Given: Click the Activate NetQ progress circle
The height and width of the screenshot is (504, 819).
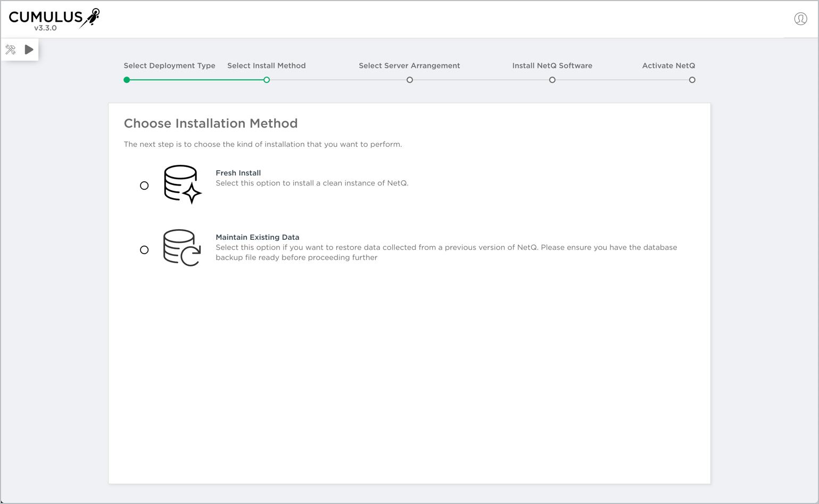Looking at the screenshot, I should click(x=692, y=80).
